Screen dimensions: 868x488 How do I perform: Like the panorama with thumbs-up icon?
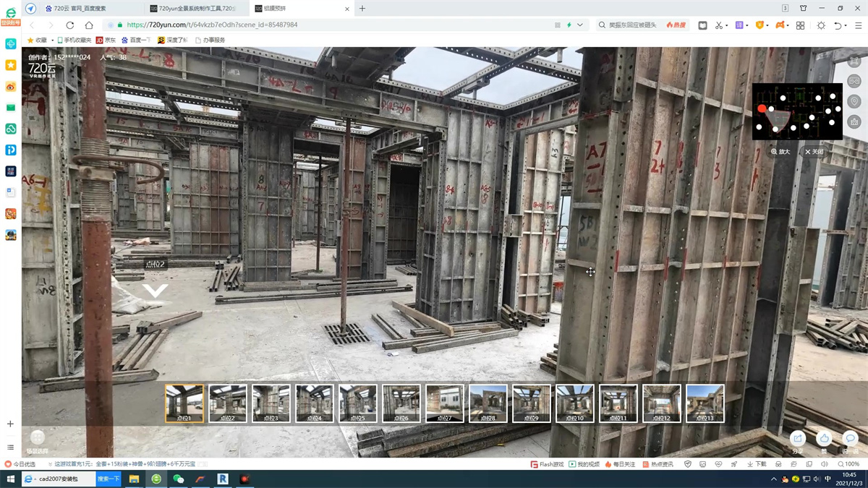(824, 438)
